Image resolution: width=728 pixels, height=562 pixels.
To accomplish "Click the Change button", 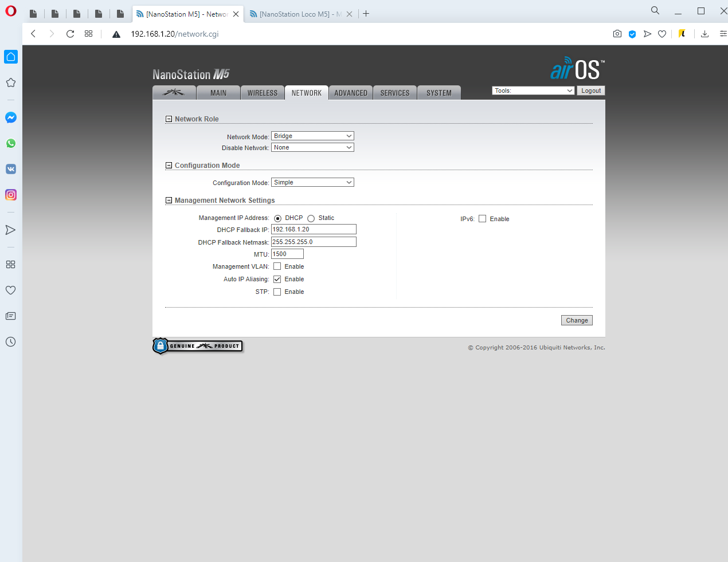I will pyautogui.click(x=577, y=320).
